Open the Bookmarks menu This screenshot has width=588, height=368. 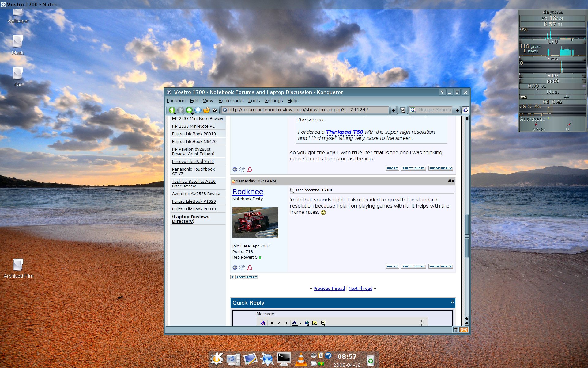click(231, 101)
